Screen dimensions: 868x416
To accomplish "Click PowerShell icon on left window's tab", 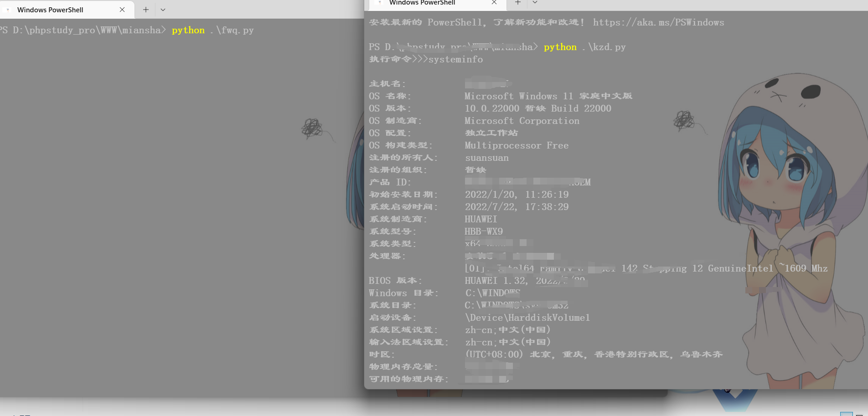I will pos(8,10).
